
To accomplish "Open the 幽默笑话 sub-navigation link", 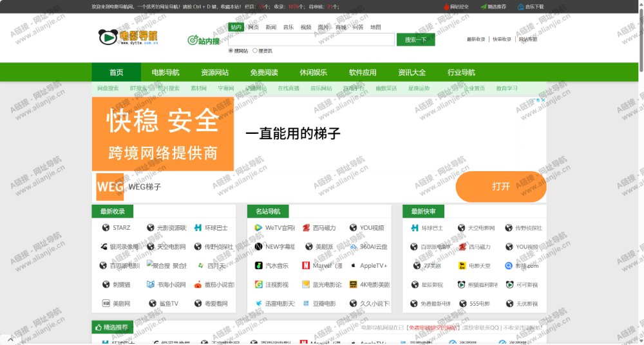I will [x=386, y=88].
